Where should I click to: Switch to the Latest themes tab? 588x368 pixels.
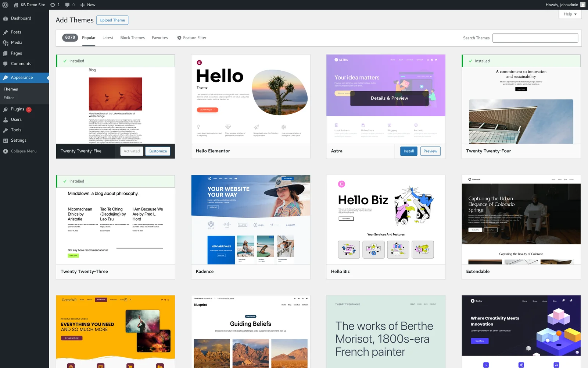pos(108,38)
